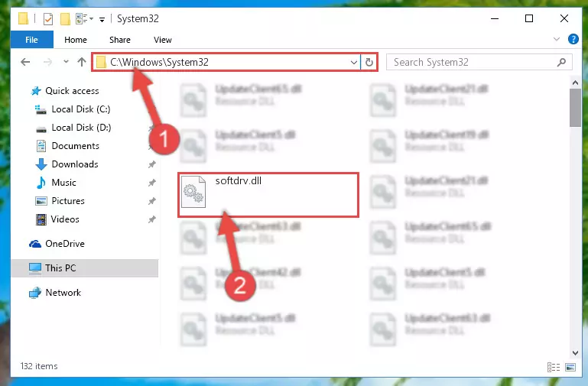The height and width of the screenshot is (386, 588).
Task: Switch to large icons view layout
Action: [x=570, y=367]
